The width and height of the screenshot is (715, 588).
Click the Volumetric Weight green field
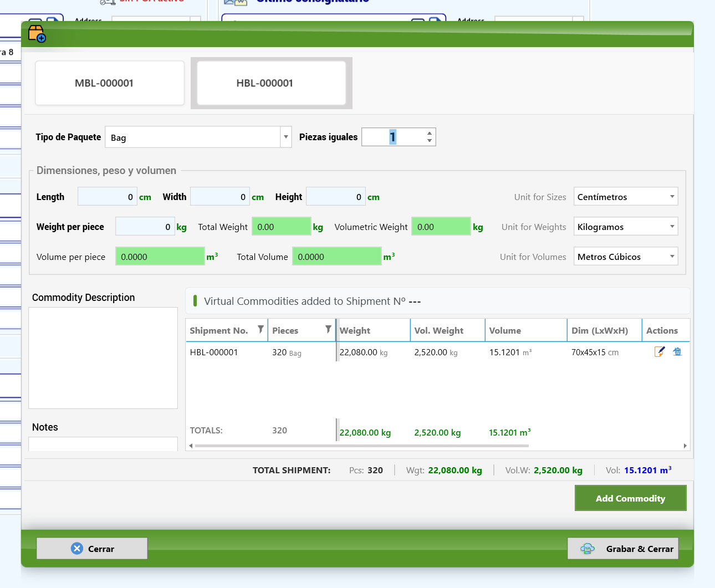441,227
